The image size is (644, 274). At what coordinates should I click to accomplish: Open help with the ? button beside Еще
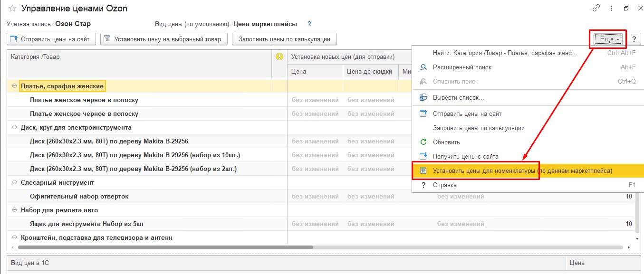click(634, 39)
